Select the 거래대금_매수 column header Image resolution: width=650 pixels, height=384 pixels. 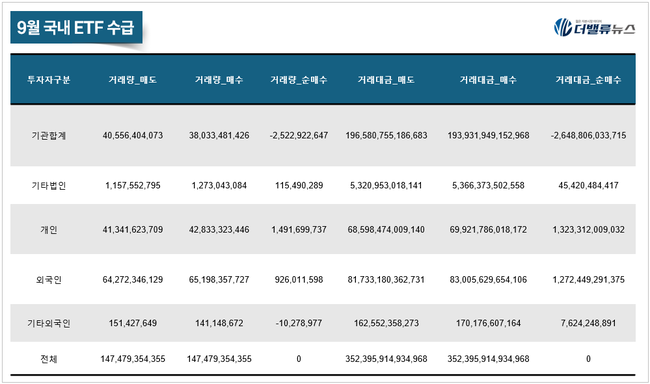(488, 80)
